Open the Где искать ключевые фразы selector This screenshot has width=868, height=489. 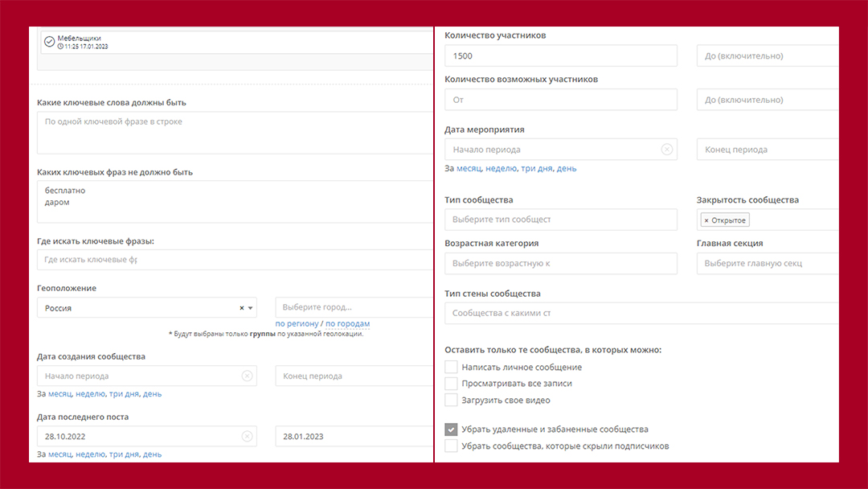point(235,259)
